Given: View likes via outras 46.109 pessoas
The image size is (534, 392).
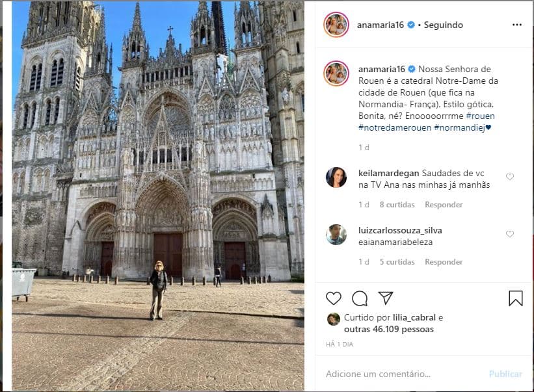Looking at the screenshot, I should point(388,329).
